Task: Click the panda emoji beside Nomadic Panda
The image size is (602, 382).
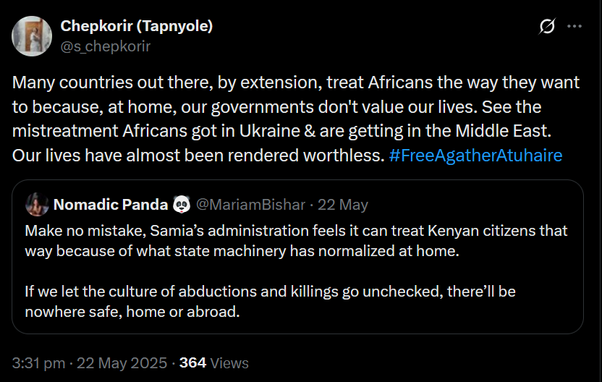Action: click(182, 204)
